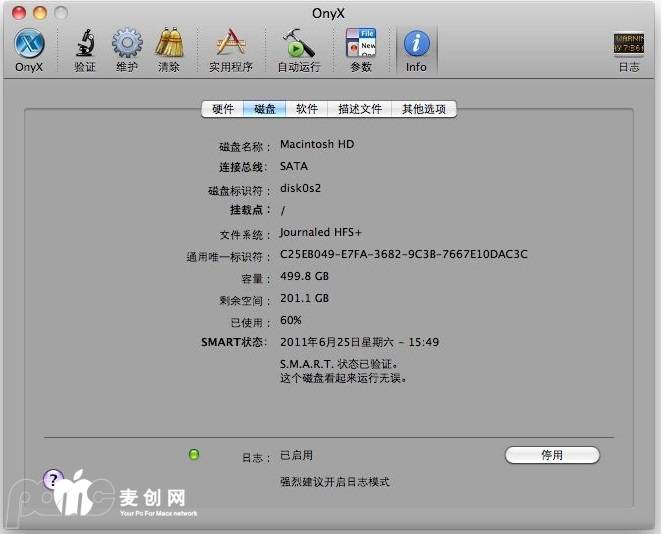The width and height of the screenshot is (661, 534).
Task: Switch to the 软件 tab
Action: tap(307, 109)
